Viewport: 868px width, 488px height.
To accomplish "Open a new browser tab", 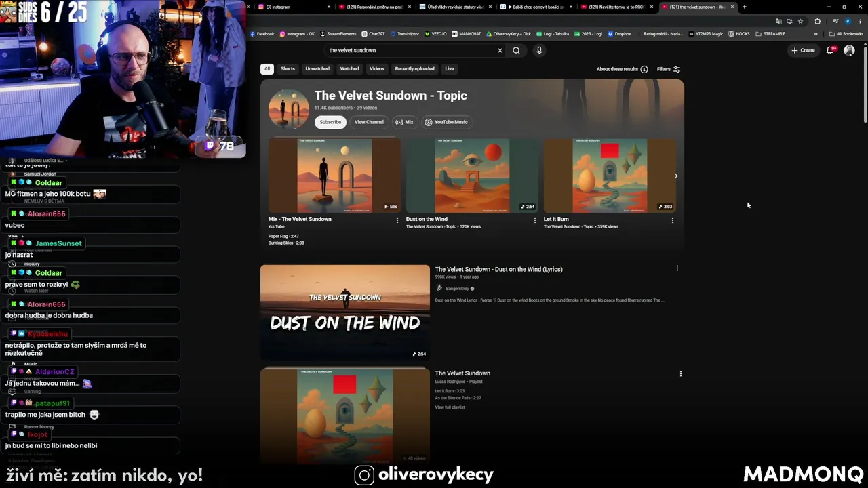I will click(x=744, y=7).
